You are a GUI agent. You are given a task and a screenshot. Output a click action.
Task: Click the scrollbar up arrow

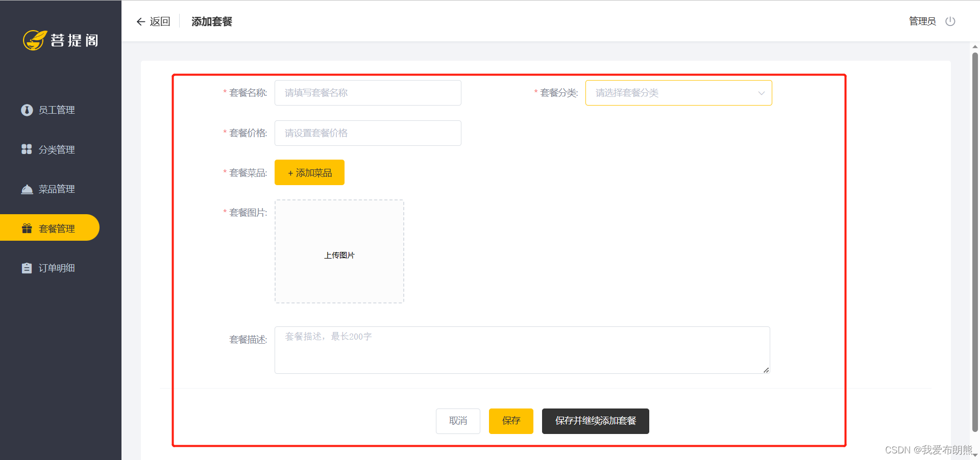coord(975,47)
